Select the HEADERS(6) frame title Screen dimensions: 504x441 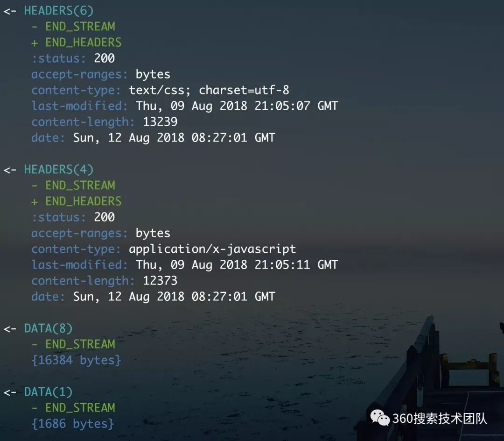pyautogui.click(x=59, y=11)
